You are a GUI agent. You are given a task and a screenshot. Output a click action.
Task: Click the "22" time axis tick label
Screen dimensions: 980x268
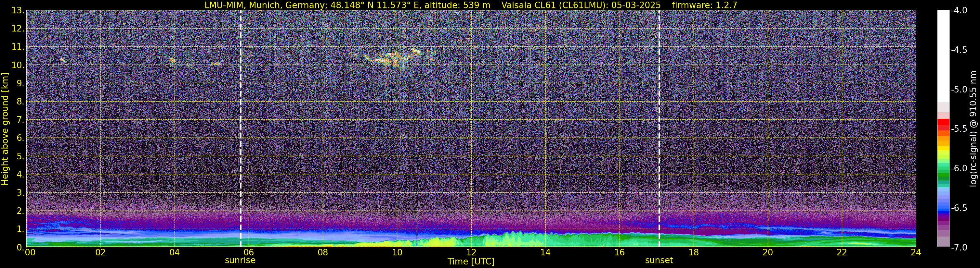pyautogui.click(x=842, y=253)
